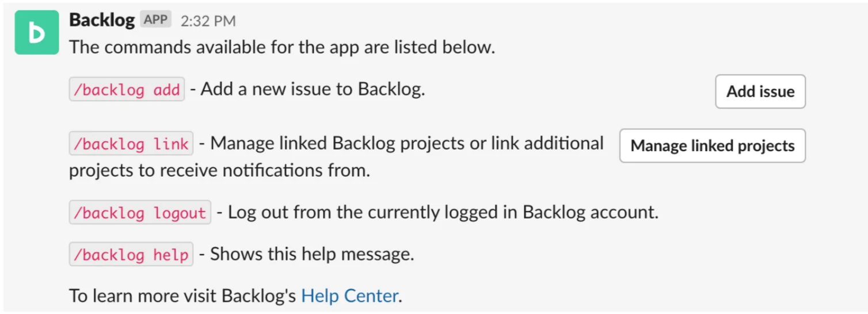Click 'Add a new issue to Backlog' description

pyautogui.click(x=313, y=90)
